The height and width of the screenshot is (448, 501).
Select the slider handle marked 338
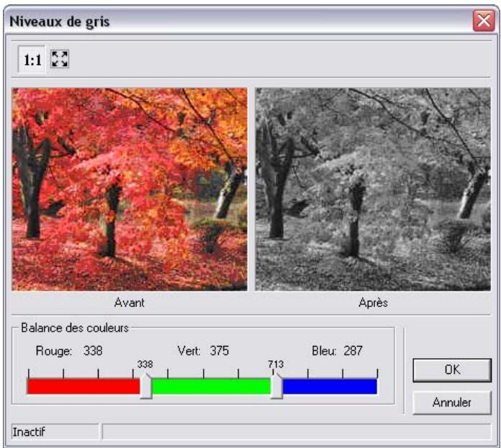click(145, 387)
